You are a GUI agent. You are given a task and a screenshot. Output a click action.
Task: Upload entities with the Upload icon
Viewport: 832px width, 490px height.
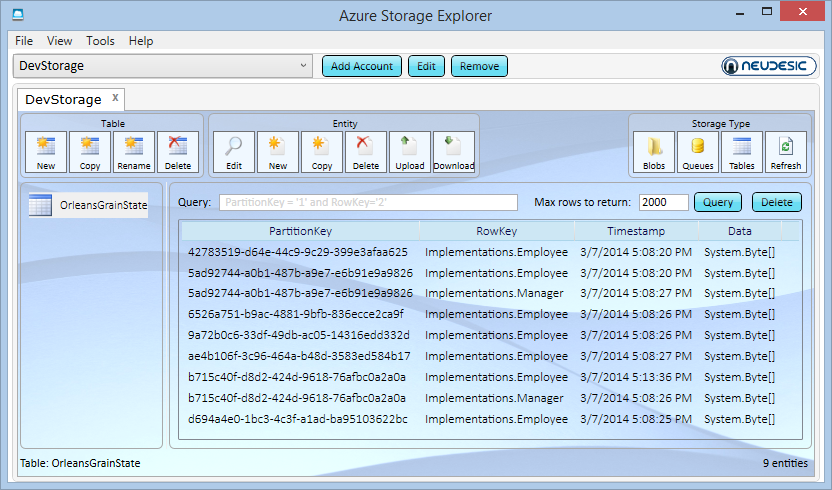click(410, 152)
